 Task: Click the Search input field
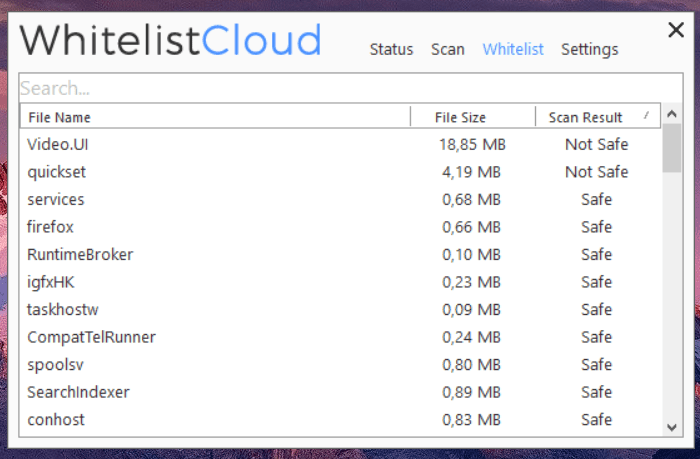[340, 89]
